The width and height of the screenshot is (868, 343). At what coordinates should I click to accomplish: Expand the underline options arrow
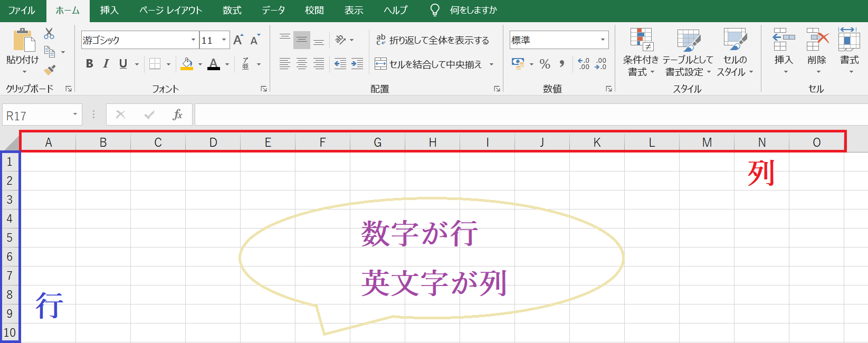(137, 64)
